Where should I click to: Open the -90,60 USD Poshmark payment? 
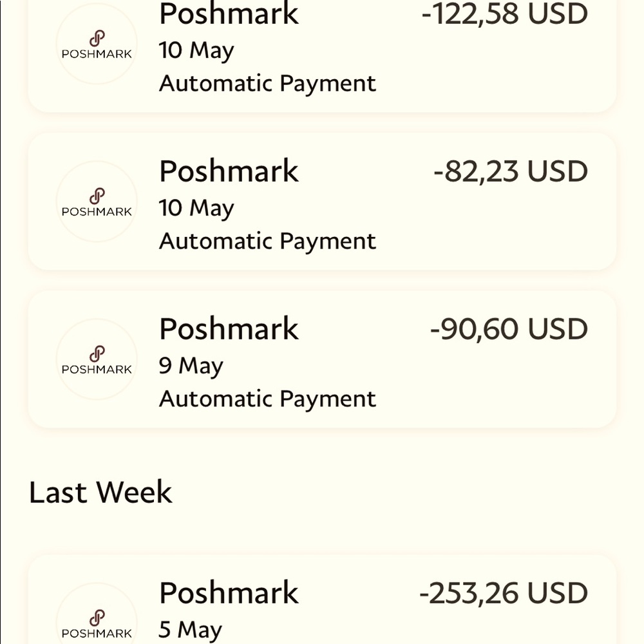(322, 359)
